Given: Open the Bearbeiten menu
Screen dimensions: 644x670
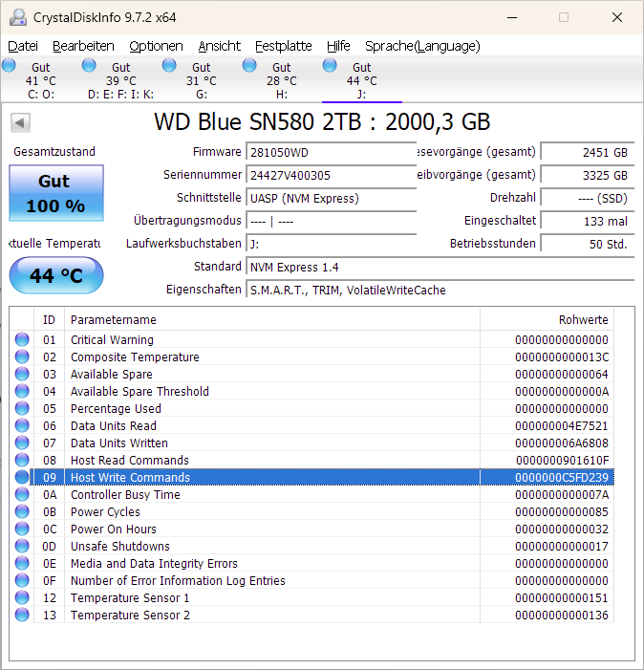Looking at the screenshot, I should click(x=83, y=46).
